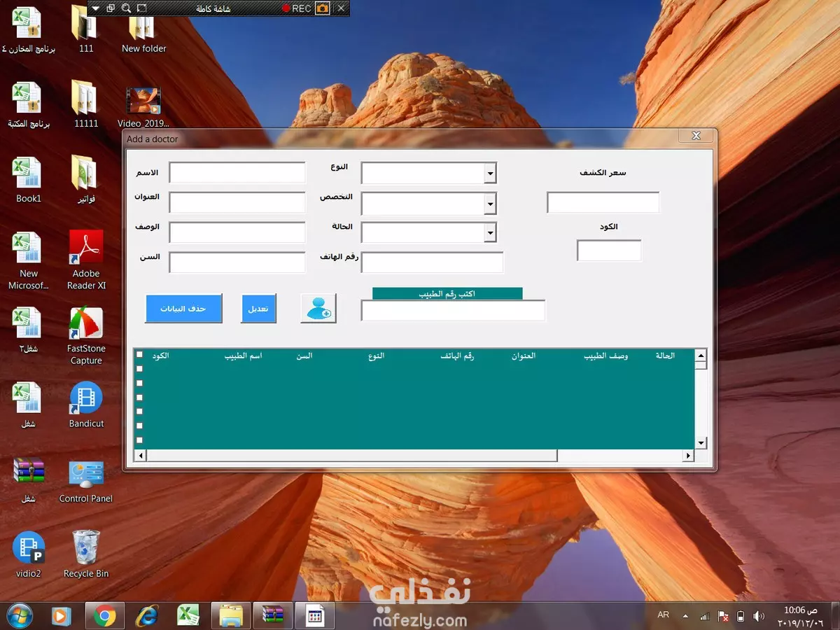Click the list's vertical scrollbar up arrow
840x630 pixels.
[x=701, y=356]
